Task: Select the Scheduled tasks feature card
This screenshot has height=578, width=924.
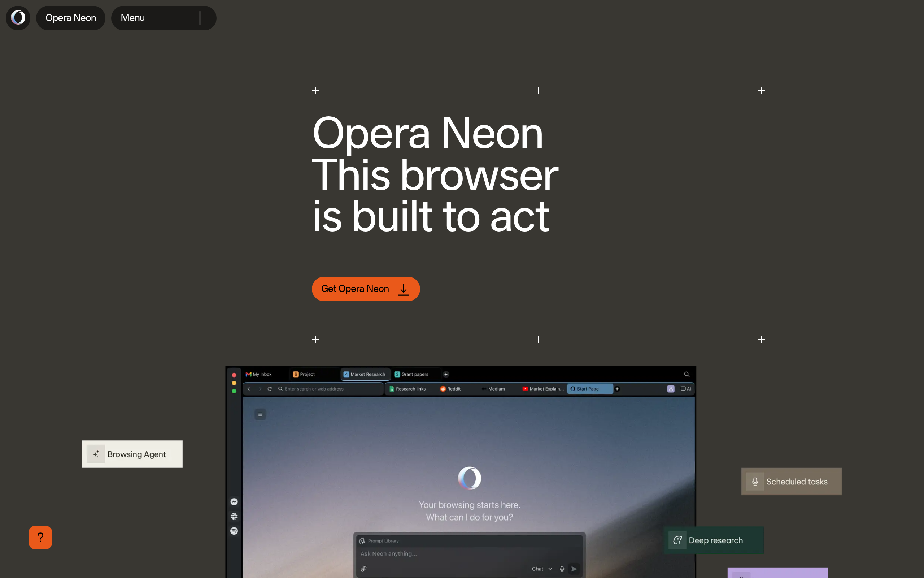Action: [791, 482]
